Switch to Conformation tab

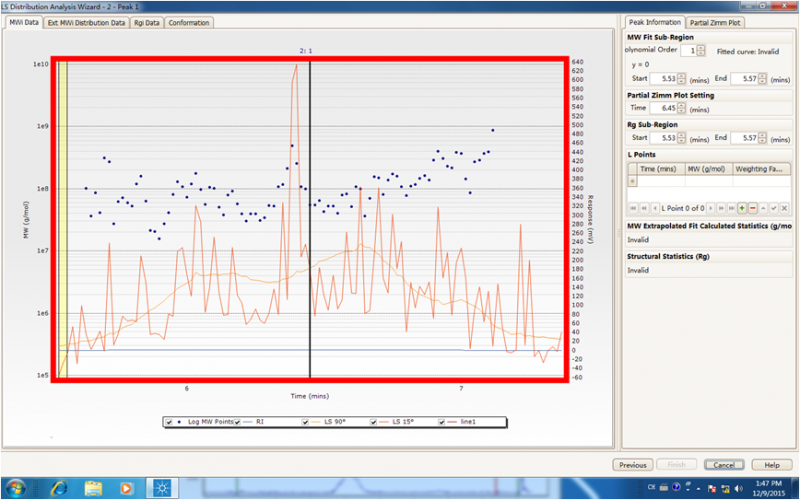coord(189,23)
